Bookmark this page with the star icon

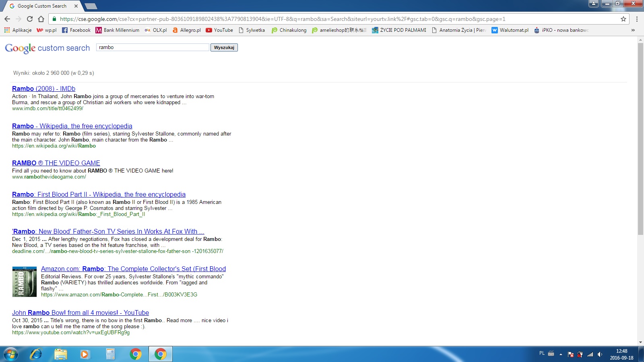[623, 19]
